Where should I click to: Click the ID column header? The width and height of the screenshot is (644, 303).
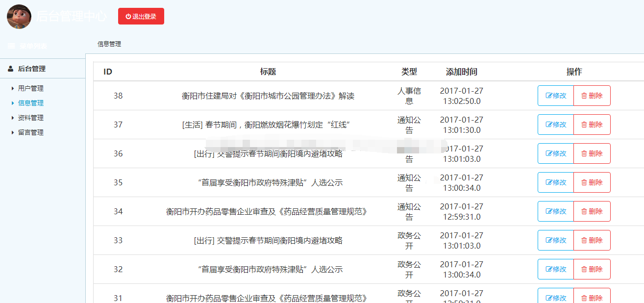108,72
